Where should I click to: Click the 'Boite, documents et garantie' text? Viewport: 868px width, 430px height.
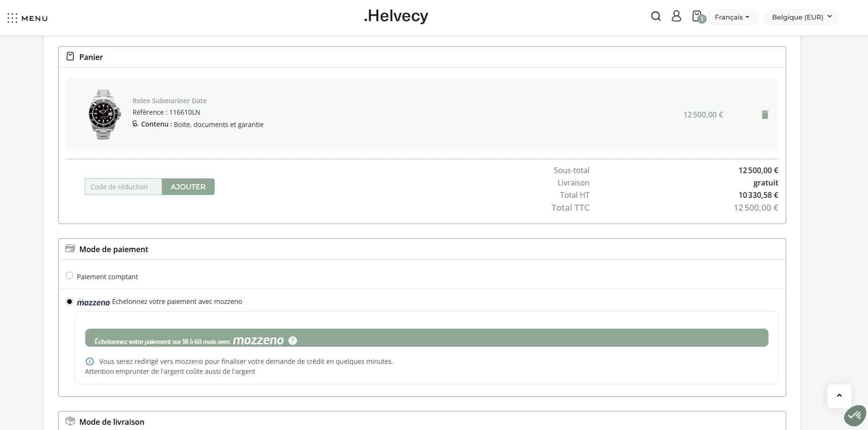pos(218,125)
